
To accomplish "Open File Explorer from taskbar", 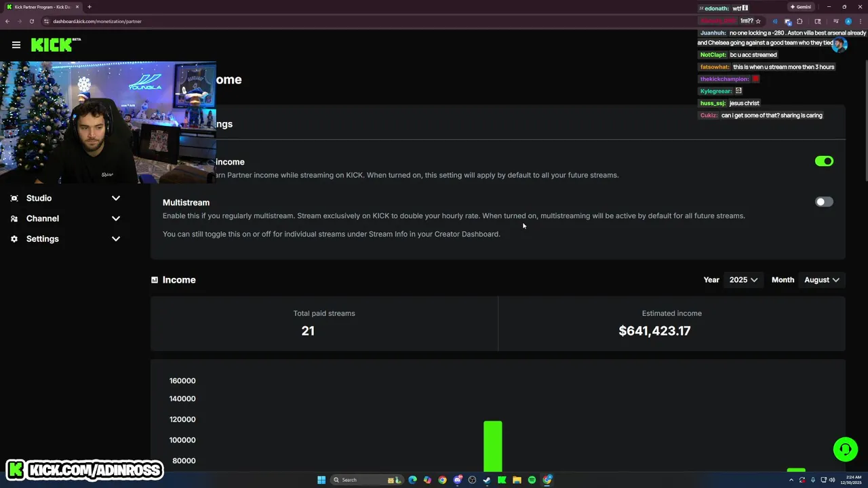I will (x=517, y=480).
